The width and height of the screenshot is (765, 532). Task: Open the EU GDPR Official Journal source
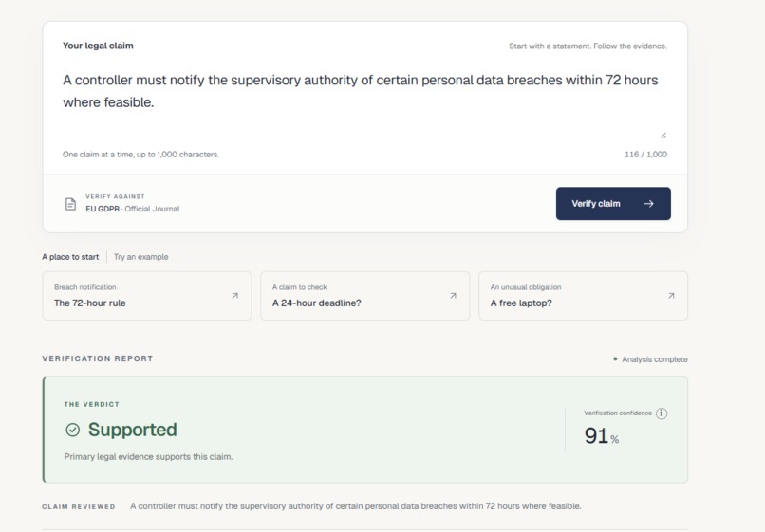(x=133, y=209)
